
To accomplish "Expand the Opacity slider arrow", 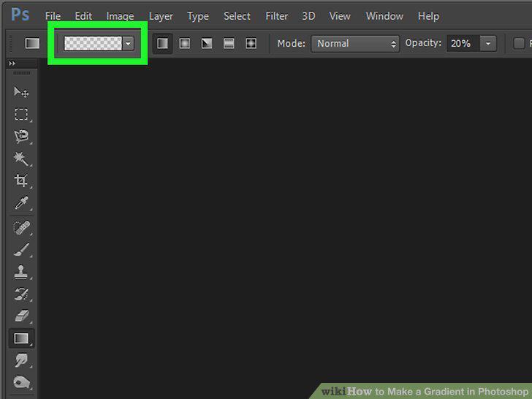I will coord(488,43).
